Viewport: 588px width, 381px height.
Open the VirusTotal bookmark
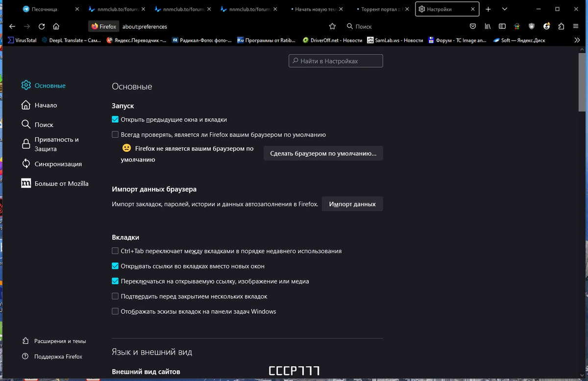click(22, 40)
